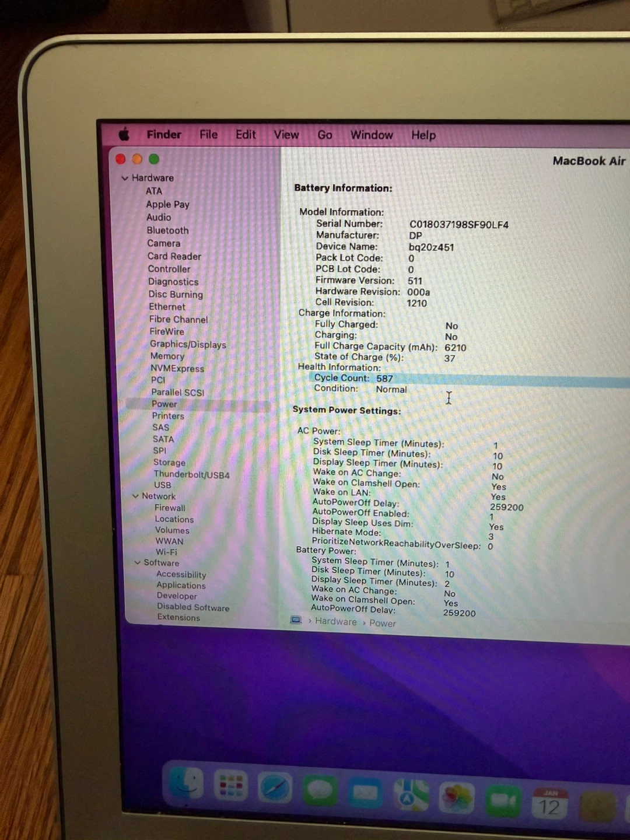630x840 pixels.
Task: Select Apple Pay in the sidebar
Action: [168, 204]
